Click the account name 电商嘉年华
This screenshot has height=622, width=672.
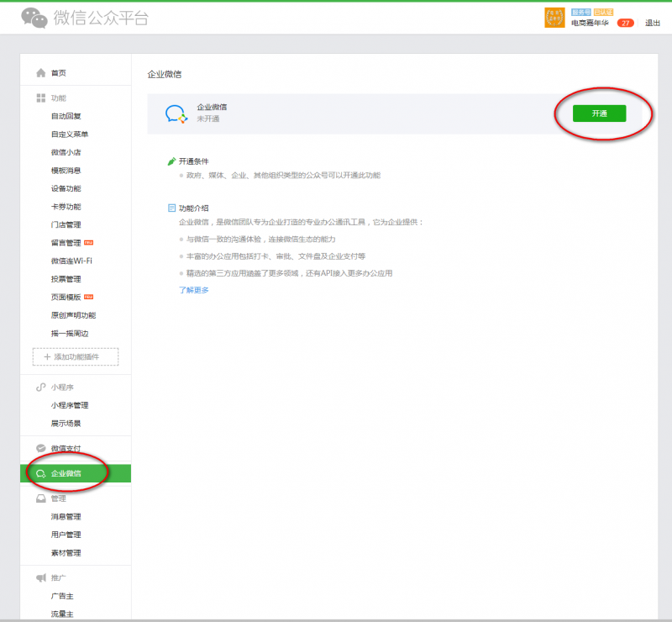click(x=590, y=24)
